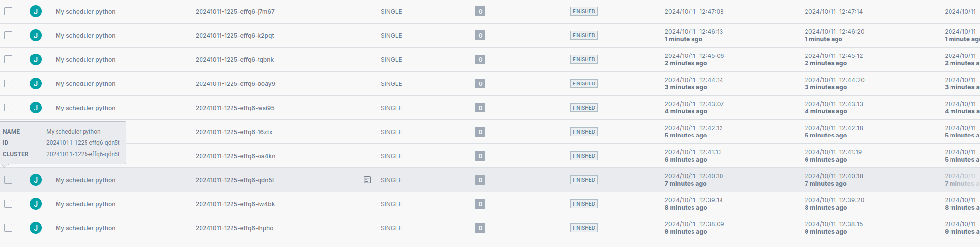This screenshot has width=980, height=247.
Task: Click the CLUSTER value in the tooltip popup
Action: (x=83, y=154)
